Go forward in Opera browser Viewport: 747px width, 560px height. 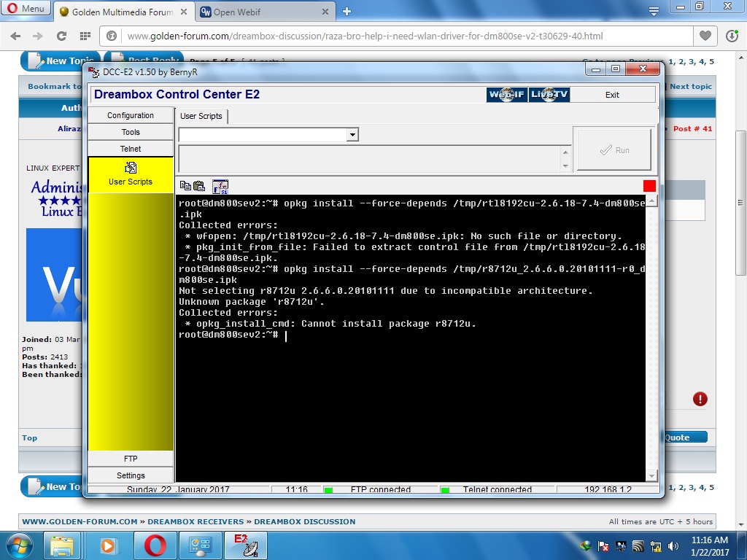pyautogui.click(x=38, y=36)
